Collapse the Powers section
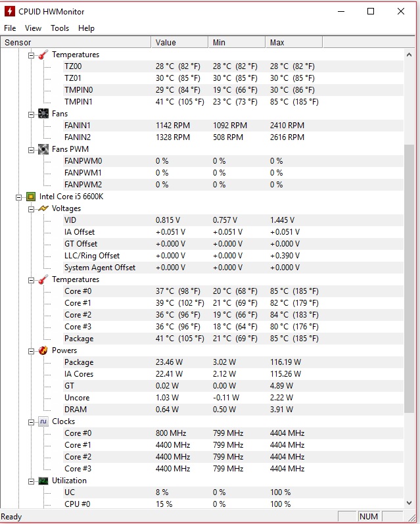 coord(31,351)
